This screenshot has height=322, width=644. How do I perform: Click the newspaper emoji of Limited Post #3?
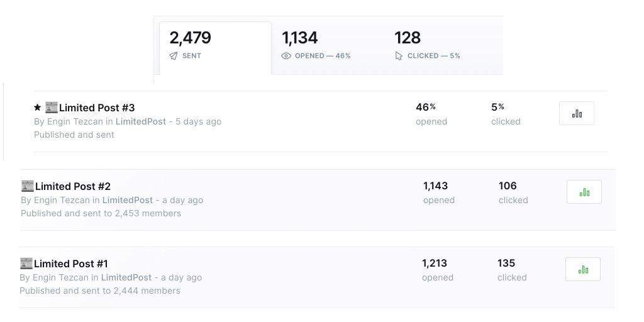pyautogui.click(x=52, y=108)
